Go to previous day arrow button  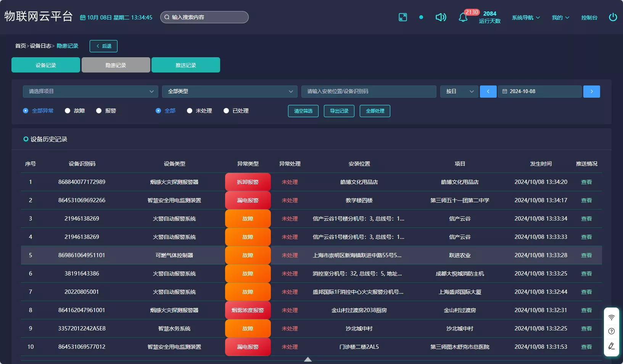[488, 92]
